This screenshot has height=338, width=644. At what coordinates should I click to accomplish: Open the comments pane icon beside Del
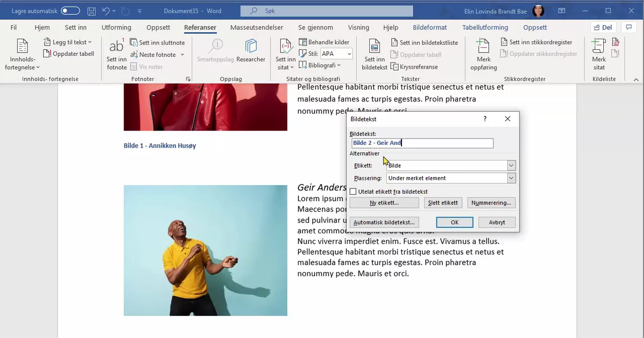628,27
